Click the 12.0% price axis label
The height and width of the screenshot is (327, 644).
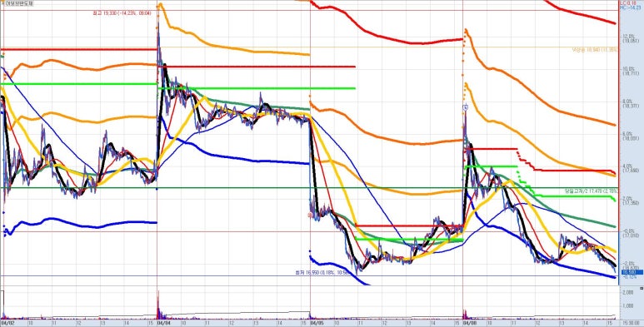click(x=628, y=37)
